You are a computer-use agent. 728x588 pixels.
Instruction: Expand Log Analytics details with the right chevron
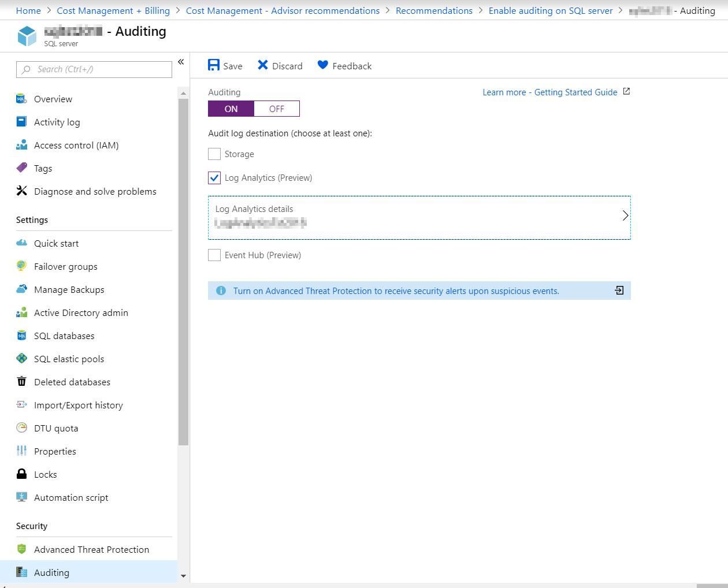click(x=625, y=215)
